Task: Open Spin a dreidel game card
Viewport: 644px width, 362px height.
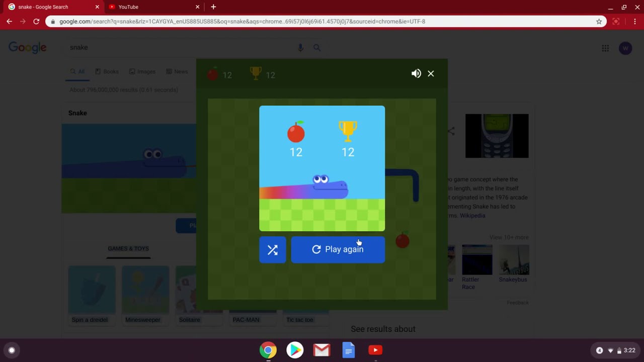Action: click(x=92, y=295)
